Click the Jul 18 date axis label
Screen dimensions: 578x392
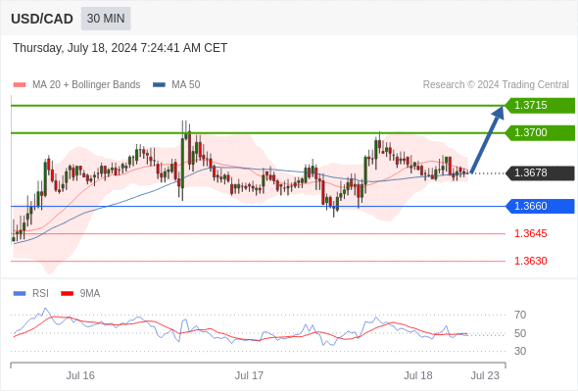pos(418,375)
